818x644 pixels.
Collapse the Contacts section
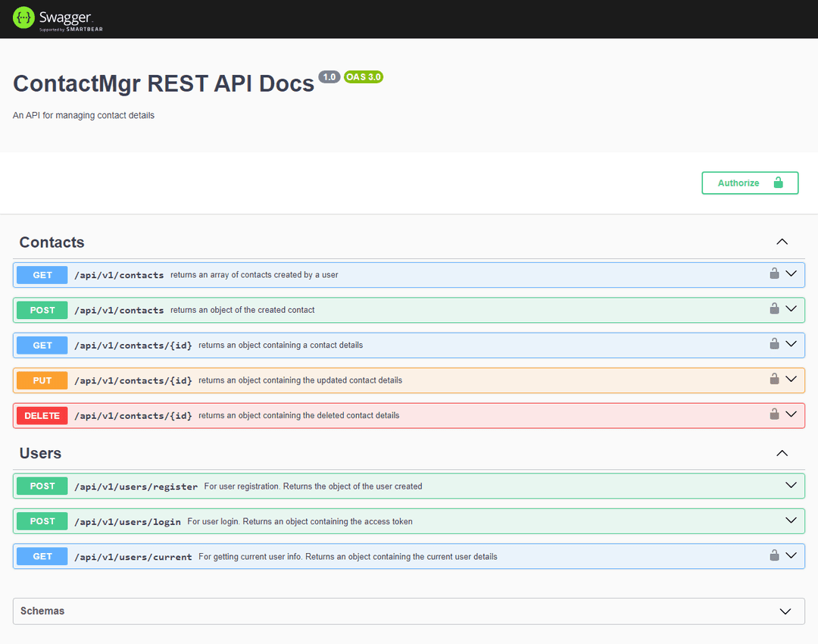782,241
